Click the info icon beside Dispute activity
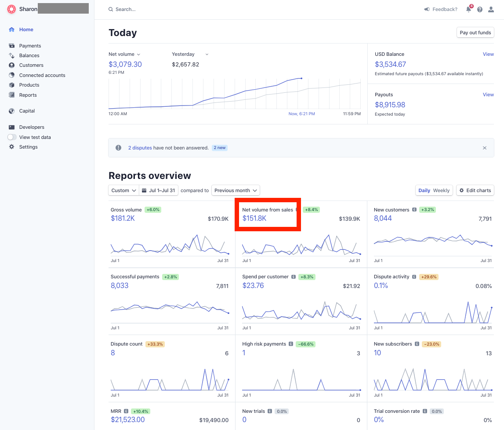 (x=414, y=277)
